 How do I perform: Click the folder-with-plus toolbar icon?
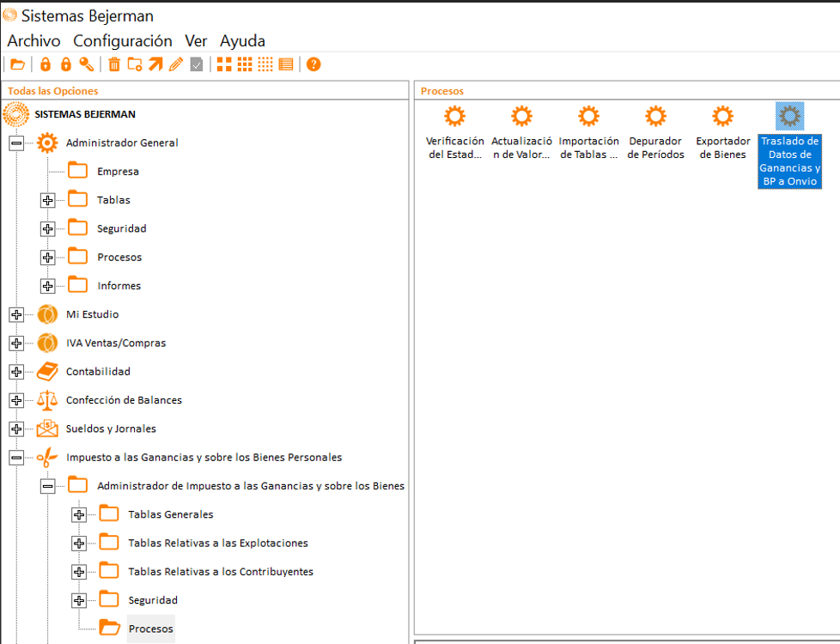[135, 64]
